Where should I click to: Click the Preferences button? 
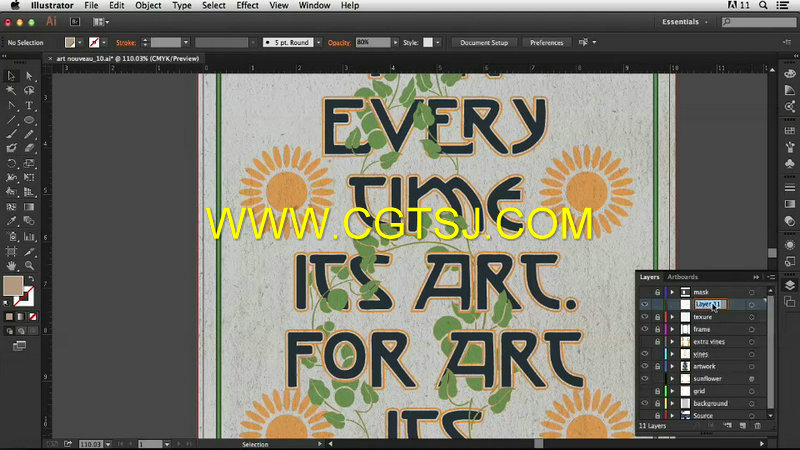(546, 42)
